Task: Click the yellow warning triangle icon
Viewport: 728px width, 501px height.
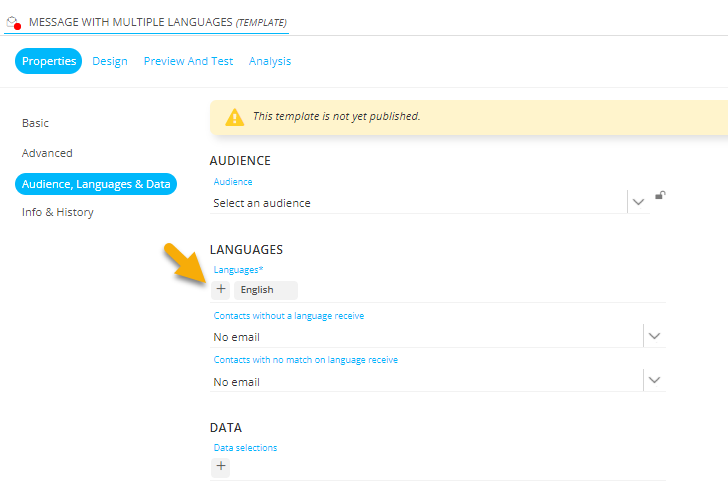Action: pyautogui.click(x=234, y=117)
